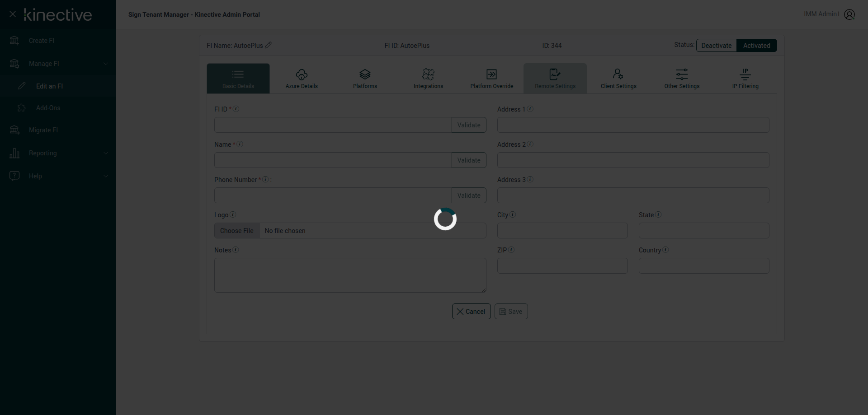Screen dimensions: 868x415
Task: Focus the Address 1 input field
Action: 633,125
